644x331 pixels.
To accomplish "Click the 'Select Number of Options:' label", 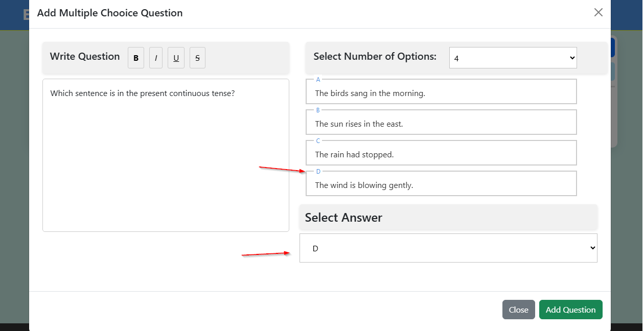I will (375, 57).
